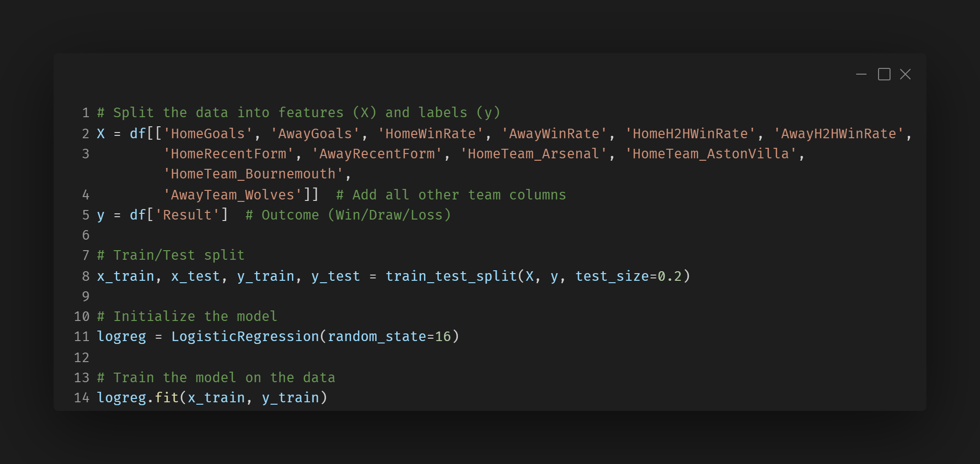Click the fit method on line 14
980x464 pixels.
click(x=167, y=398)
